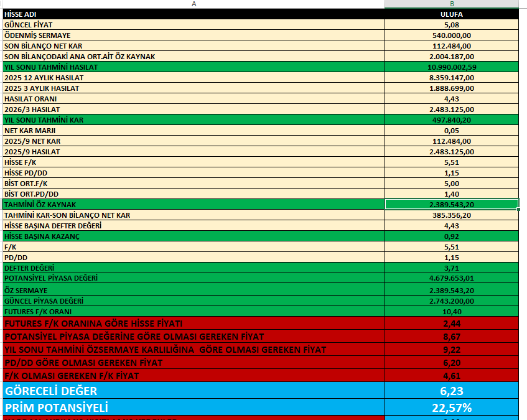This screenshot has width=527, height=420.
Task: Click the DEFTER DEĞERİ label cell
Action: click(x=194, y=268)
